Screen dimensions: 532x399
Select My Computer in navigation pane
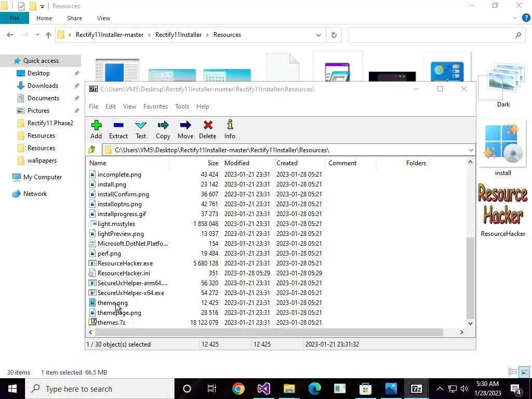pyautogui.click(x=43, y=177)
